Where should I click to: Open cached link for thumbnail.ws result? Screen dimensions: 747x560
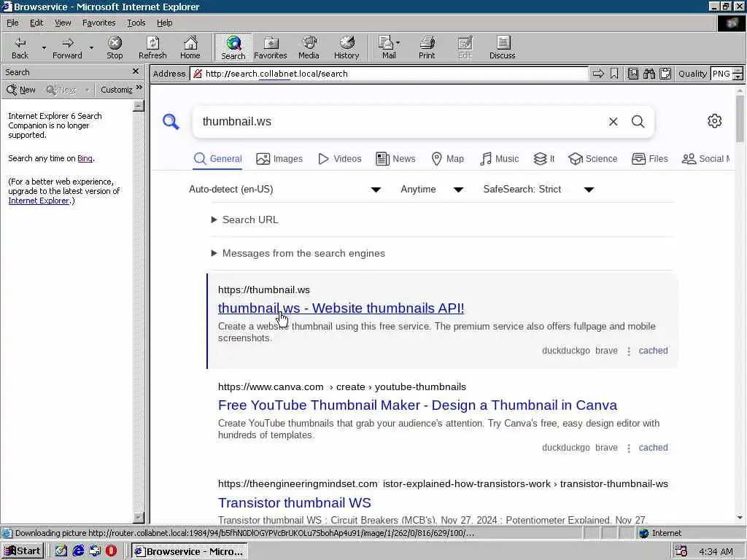(653, 351)
